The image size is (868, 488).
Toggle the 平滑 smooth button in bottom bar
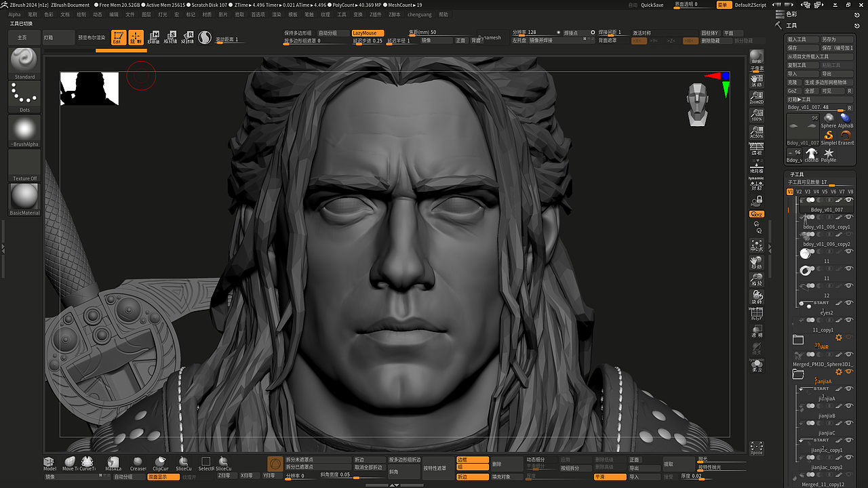[610, 477]
